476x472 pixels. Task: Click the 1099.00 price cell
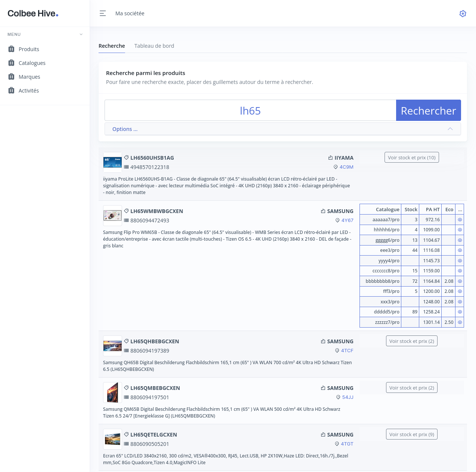coord(430,230)
